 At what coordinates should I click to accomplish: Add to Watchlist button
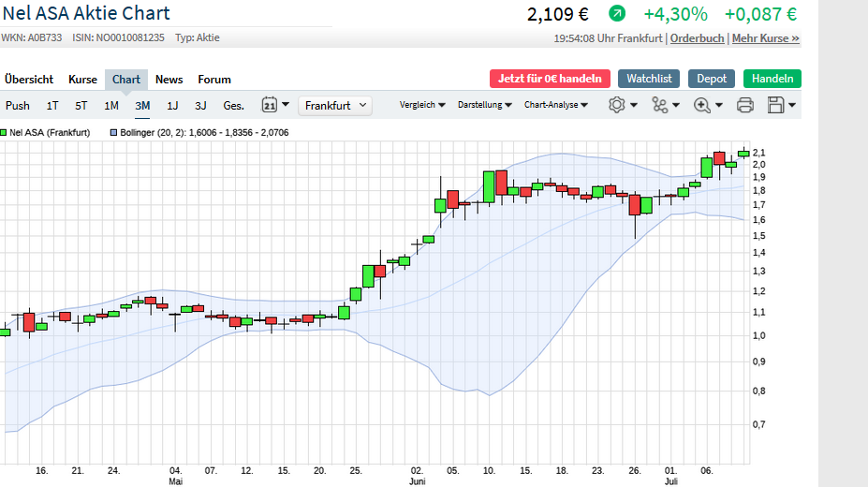click(649, 79)
